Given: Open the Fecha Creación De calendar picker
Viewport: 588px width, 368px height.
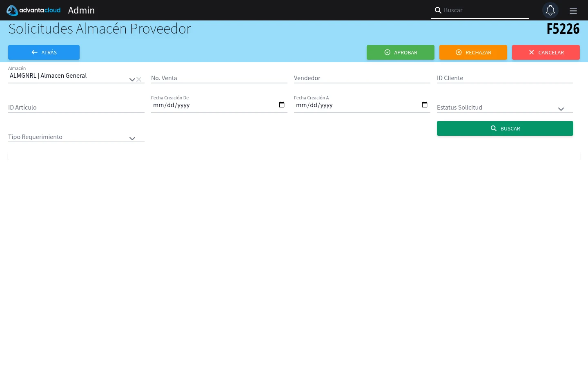Looking at the screenshot, I should pos(282,105).
